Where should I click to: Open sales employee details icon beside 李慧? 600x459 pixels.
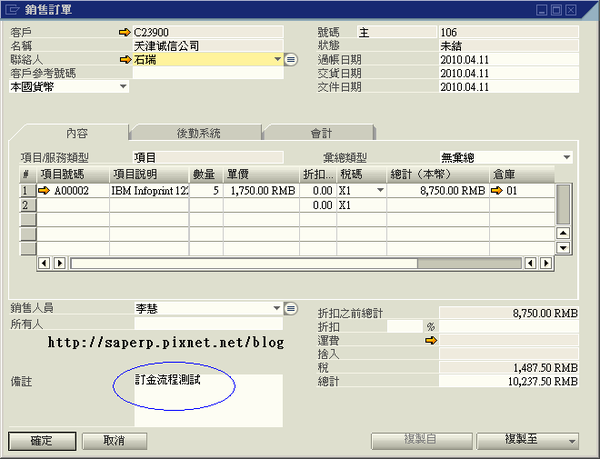click(291, 308)
